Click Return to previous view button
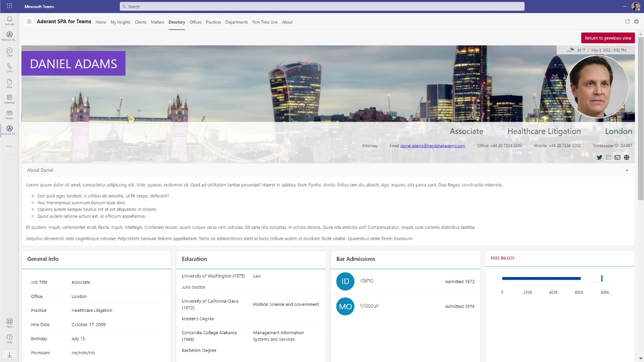 tap(608, 38)
